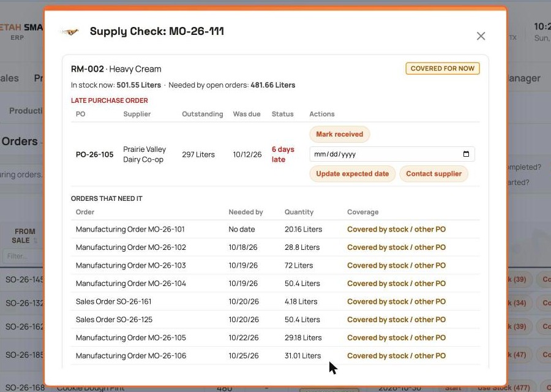Click the 6 days late status
The width and height of the screenshot is (551, 392).
pyautogui.click(x=283, y=154)
